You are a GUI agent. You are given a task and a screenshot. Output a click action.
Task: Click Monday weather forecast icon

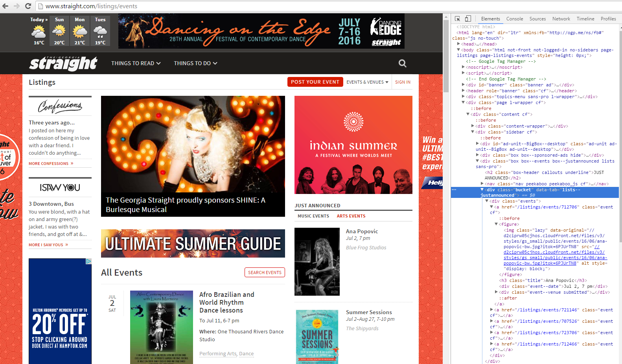[80, 31]
